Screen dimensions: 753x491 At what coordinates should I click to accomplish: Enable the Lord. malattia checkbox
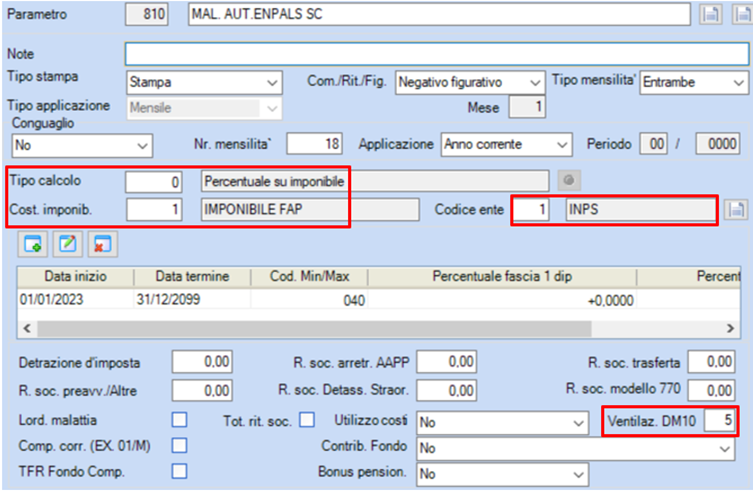tap(180, 420)
